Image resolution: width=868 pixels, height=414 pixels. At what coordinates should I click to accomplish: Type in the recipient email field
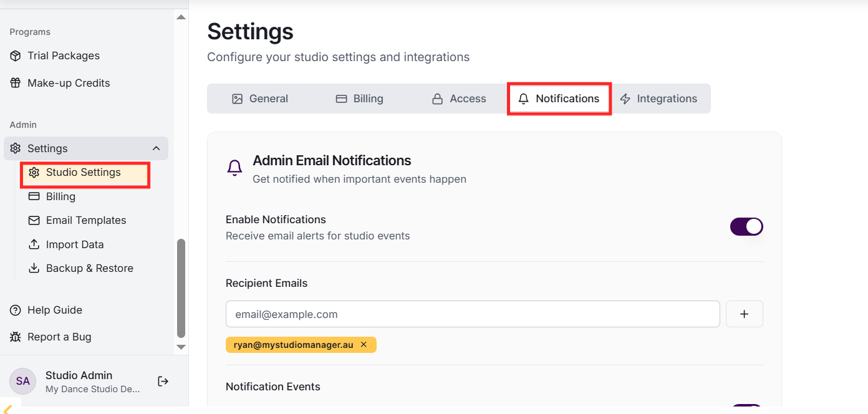click(473, 314)
